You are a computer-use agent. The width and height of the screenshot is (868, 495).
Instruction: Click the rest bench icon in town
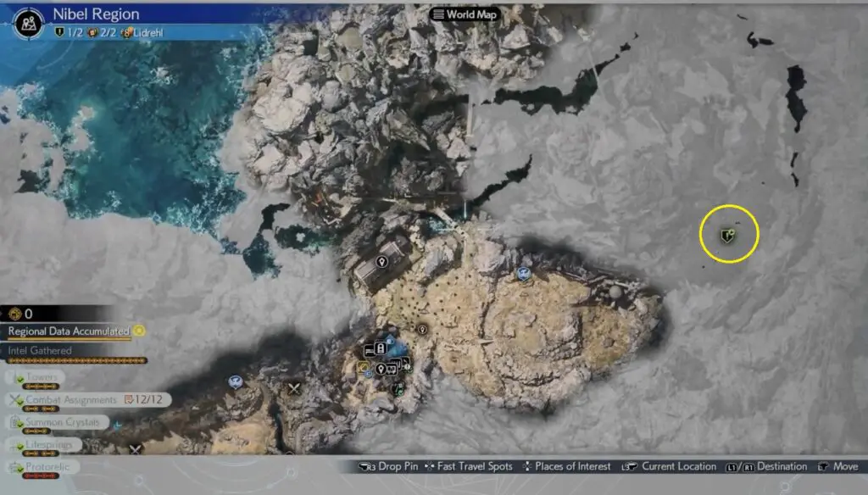point(370,350)
